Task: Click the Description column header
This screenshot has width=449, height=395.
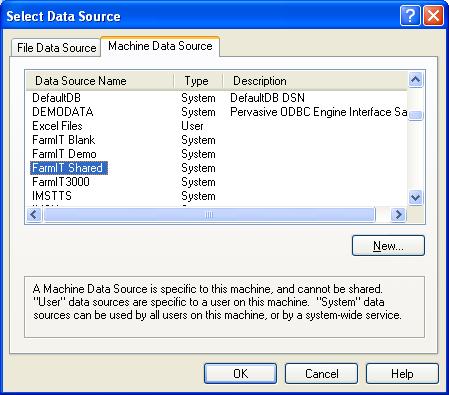Action: point(315,81)
